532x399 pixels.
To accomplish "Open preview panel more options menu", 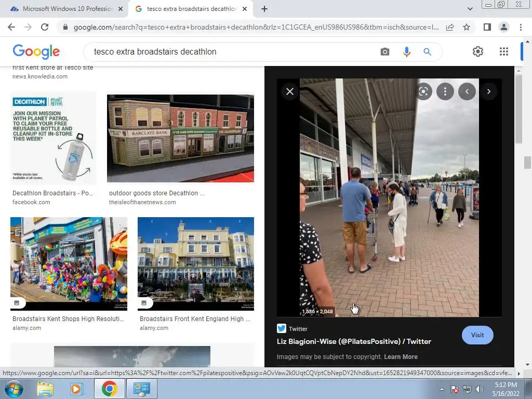I will click(445, 91).
